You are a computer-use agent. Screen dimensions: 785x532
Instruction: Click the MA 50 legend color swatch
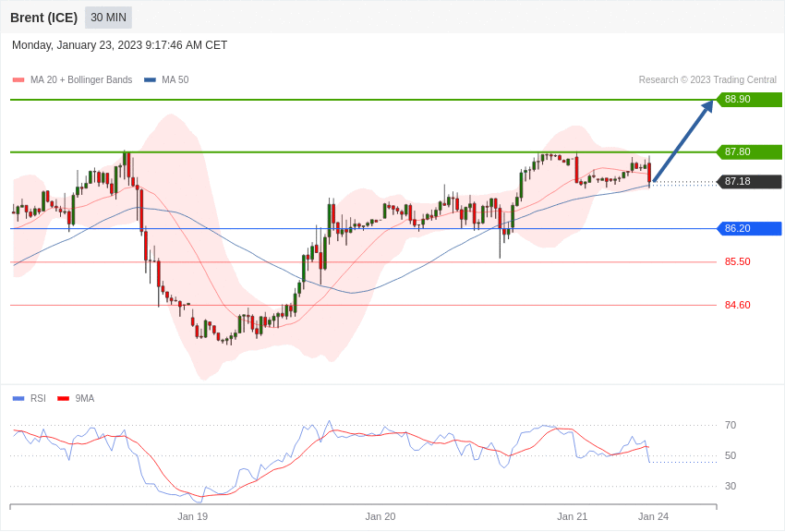click(151, 80)
